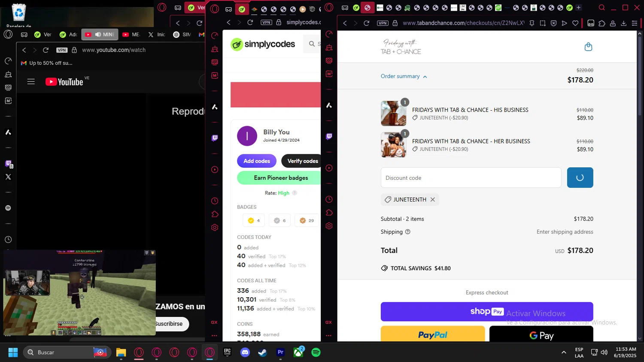Screen dimensions: 644x362
Task: Pay with the PayPal button
Action: [433, 334]
